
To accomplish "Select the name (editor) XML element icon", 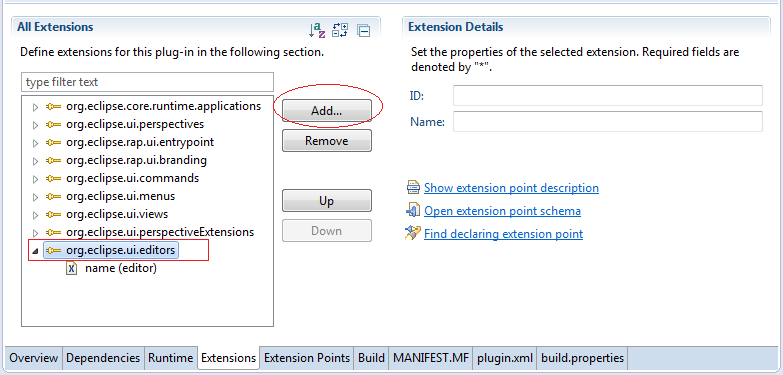I will click(x=72, y=268).
